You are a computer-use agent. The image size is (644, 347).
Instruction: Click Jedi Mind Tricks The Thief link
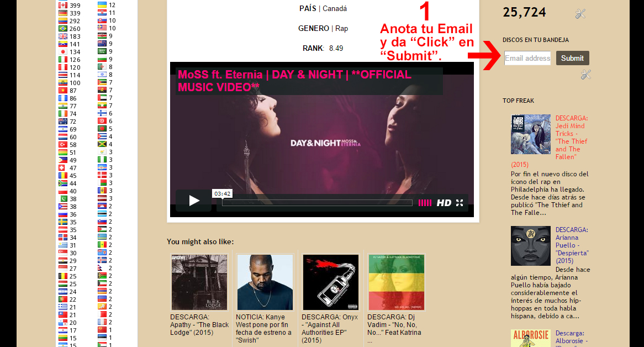[x=571, y=138]
